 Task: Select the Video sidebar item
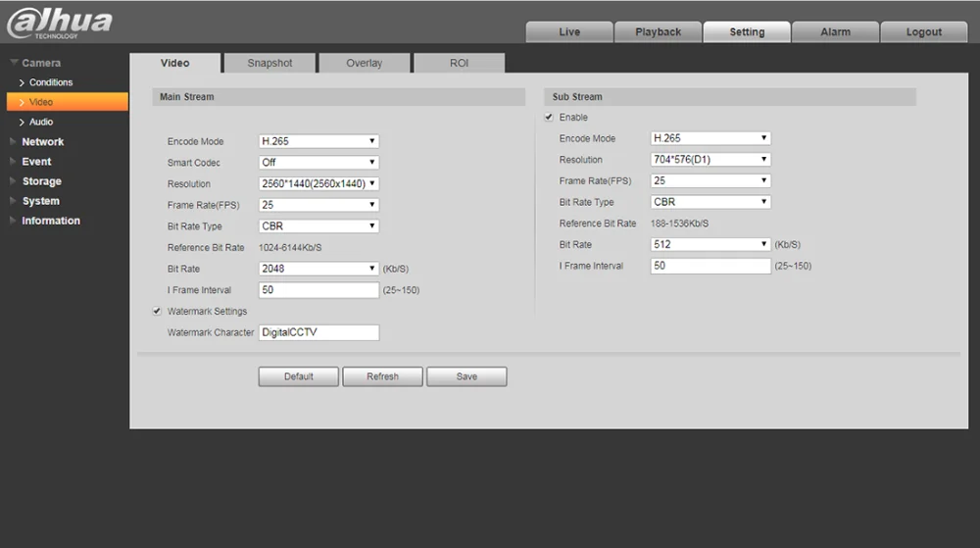[68, 102]
